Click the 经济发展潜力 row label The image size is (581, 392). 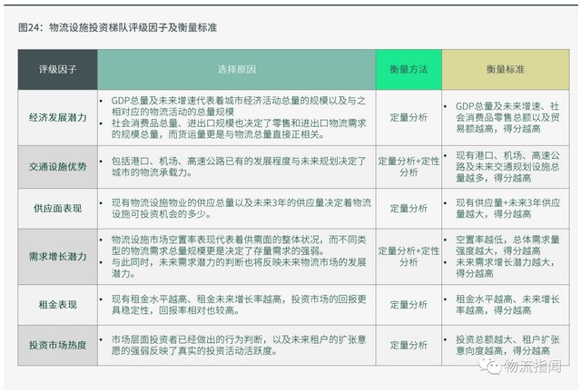pyautogui.click(x=57, y=117)
